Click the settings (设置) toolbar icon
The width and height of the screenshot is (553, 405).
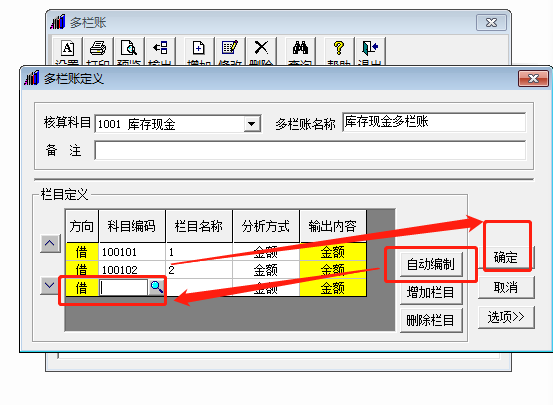pos(67,48)
